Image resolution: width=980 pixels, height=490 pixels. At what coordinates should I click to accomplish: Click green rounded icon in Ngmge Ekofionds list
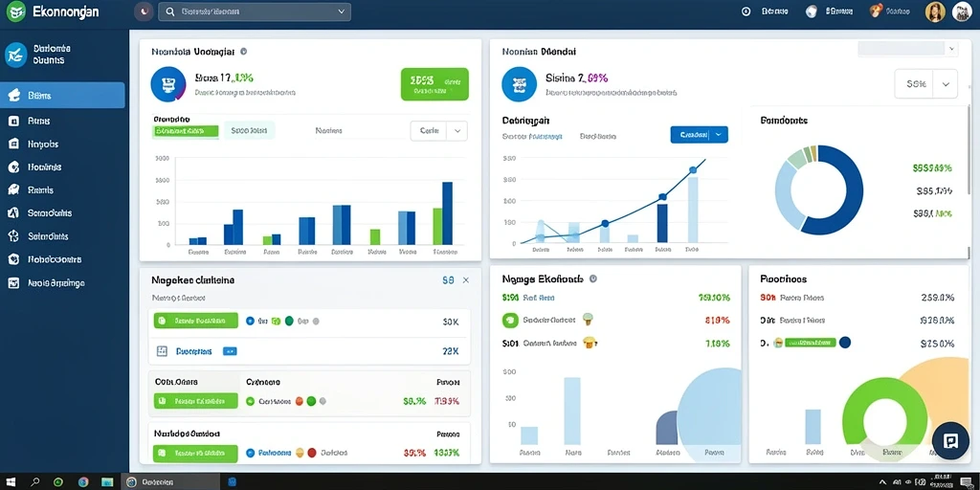coord(511,320)
